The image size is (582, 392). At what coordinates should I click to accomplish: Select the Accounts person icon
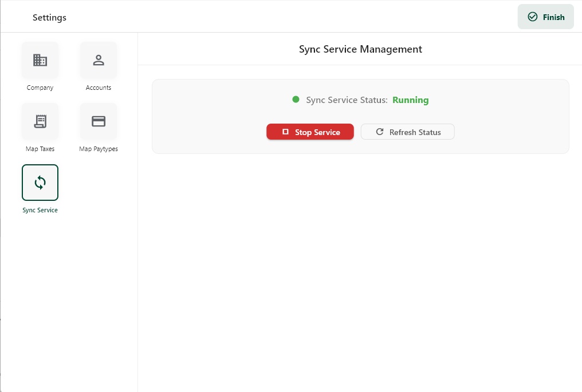(x=99, y=60)
